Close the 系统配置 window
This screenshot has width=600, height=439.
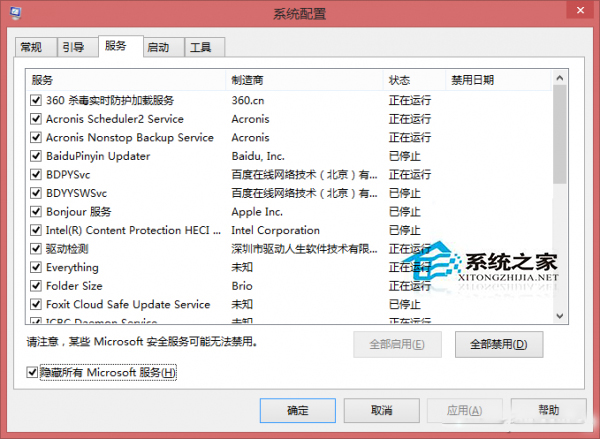[580, 11]
